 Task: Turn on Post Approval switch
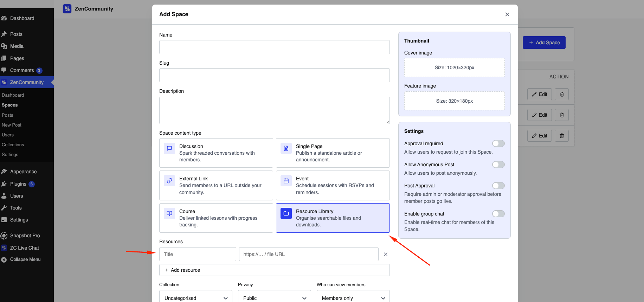(x=498, y=186)
